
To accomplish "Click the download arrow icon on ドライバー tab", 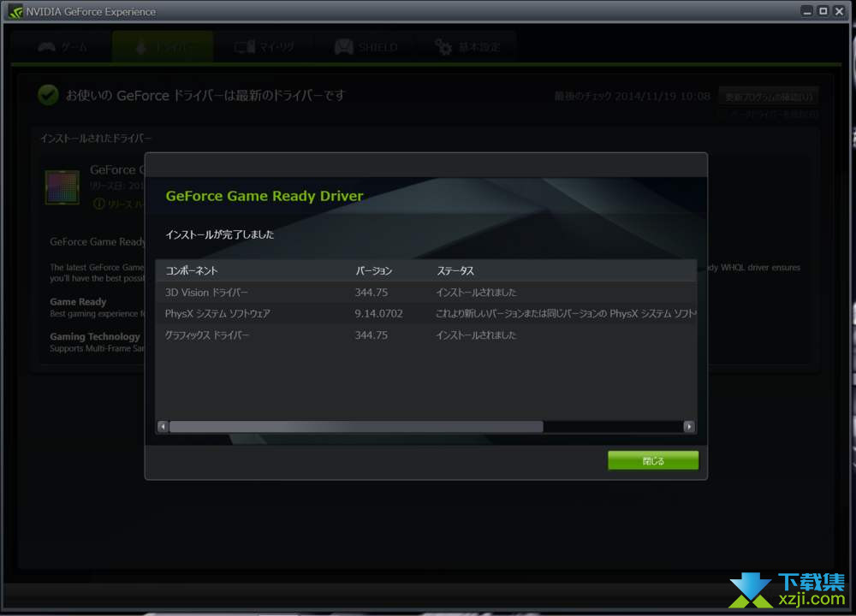I will [141, 47].
